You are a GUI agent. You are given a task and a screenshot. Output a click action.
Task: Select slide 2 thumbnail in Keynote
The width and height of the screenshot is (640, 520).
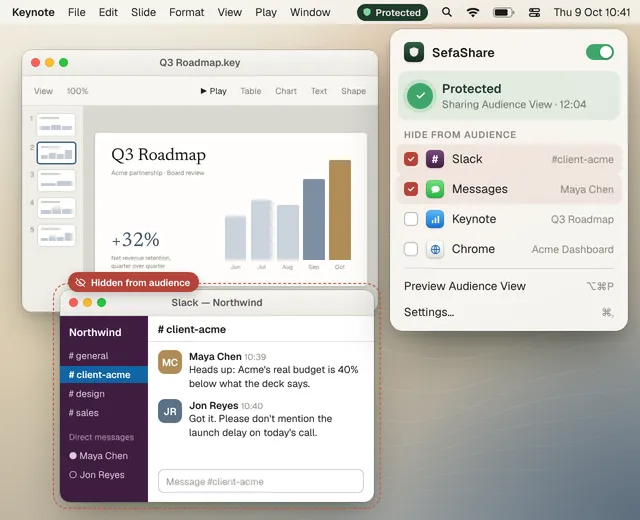pyautogui.click(x=56, y=153)
